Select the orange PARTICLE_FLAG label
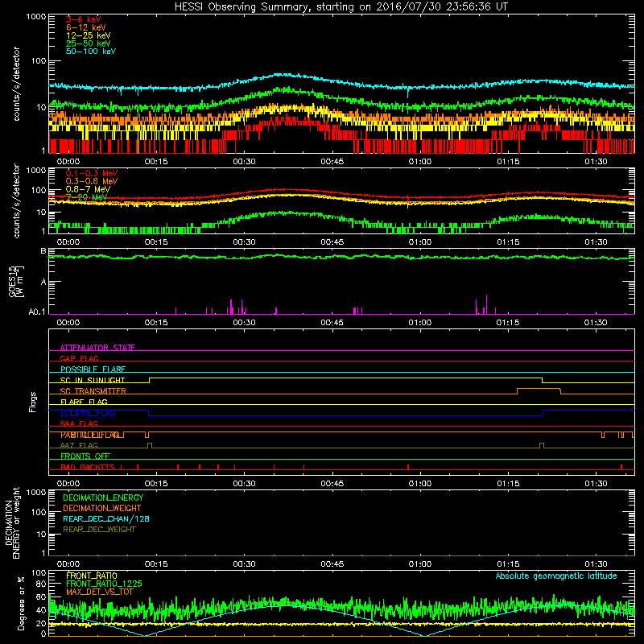Screen dimensions: 644x644 tap(90, 435)
